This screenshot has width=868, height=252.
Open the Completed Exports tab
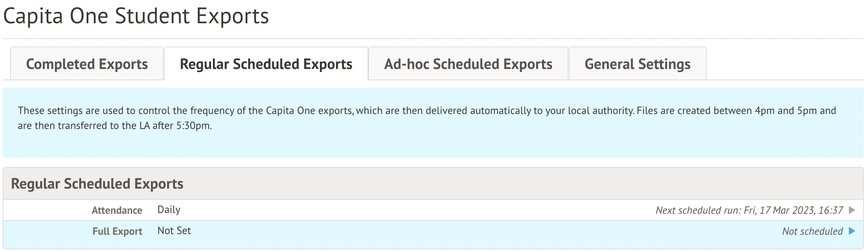tap(87, 64)
